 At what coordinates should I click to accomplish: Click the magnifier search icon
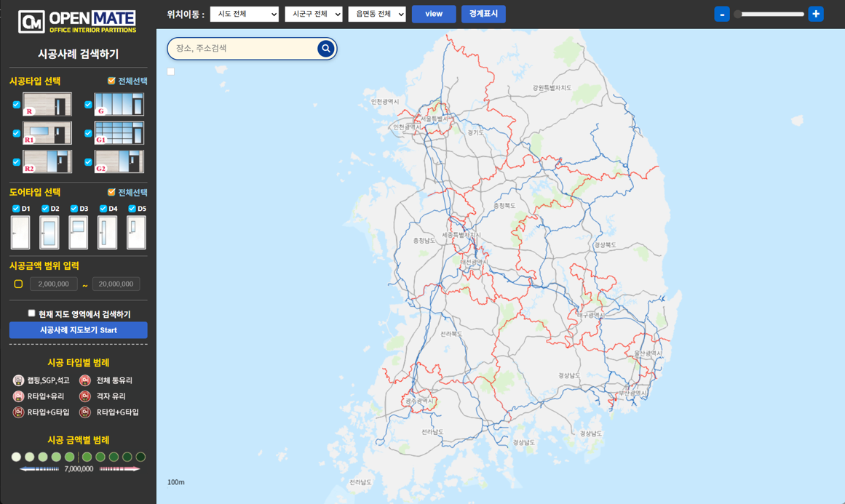click(x=325, y=49)
